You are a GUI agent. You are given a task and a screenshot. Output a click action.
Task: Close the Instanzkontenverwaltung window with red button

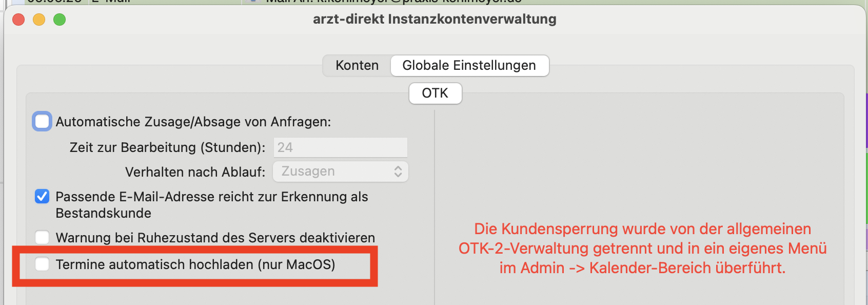(x=18, y=20)
